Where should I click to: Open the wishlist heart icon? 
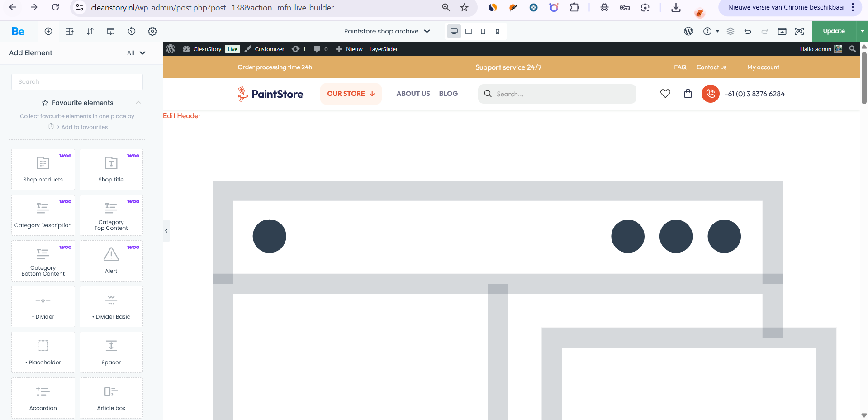[665, 94]
